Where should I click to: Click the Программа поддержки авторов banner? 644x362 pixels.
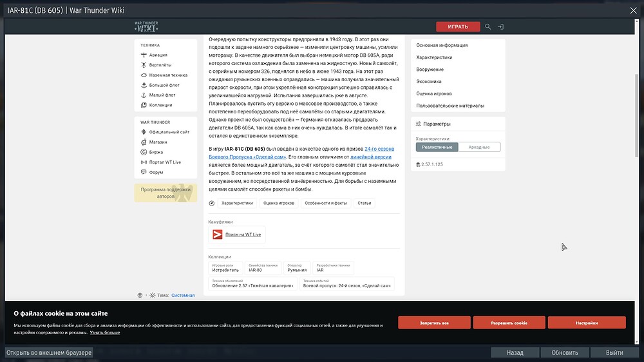coord(166,193)
